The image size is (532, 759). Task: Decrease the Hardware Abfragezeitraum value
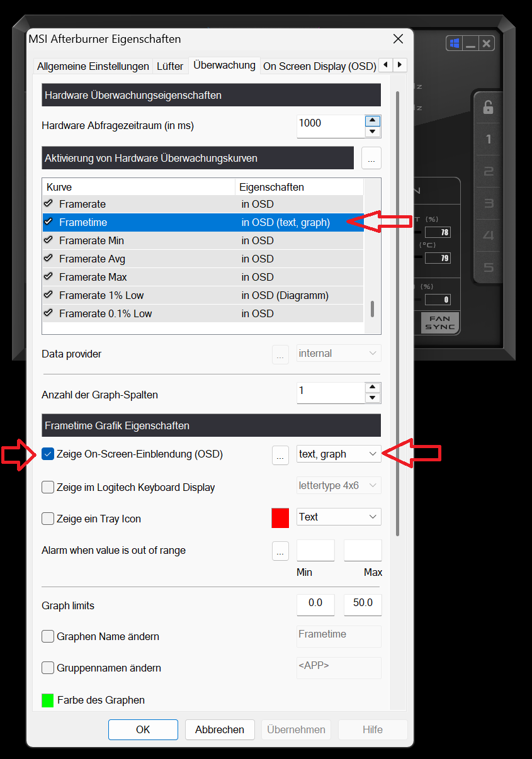[x=373, y=132]
